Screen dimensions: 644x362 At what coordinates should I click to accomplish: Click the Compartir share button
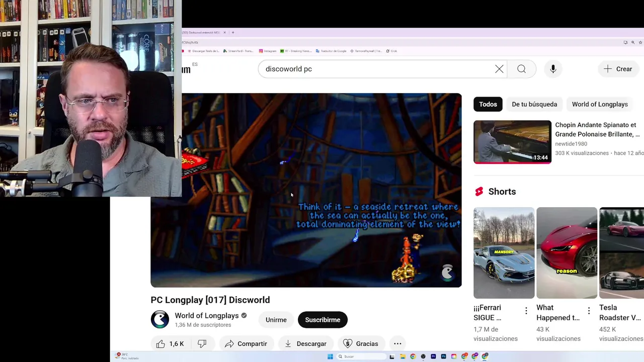point(246,344)
